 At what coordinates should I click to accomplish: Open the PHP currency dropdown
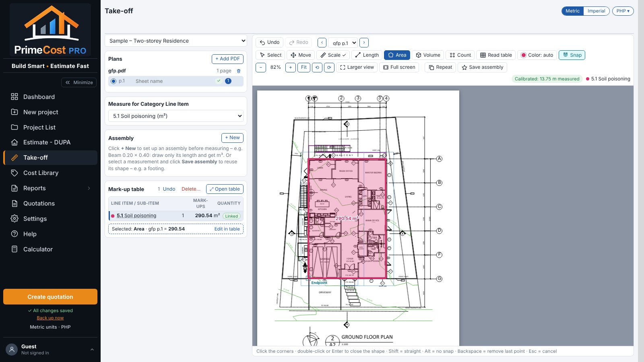(x=623, y=11)
